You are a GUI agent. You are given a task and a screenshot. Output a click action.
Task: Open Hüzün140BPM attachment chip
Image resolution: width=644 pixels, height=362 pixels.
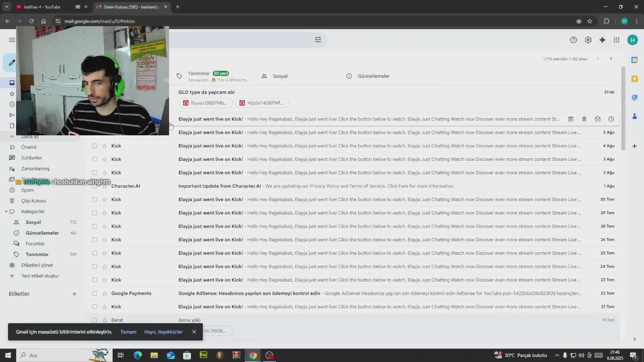[x=262, y=103]
